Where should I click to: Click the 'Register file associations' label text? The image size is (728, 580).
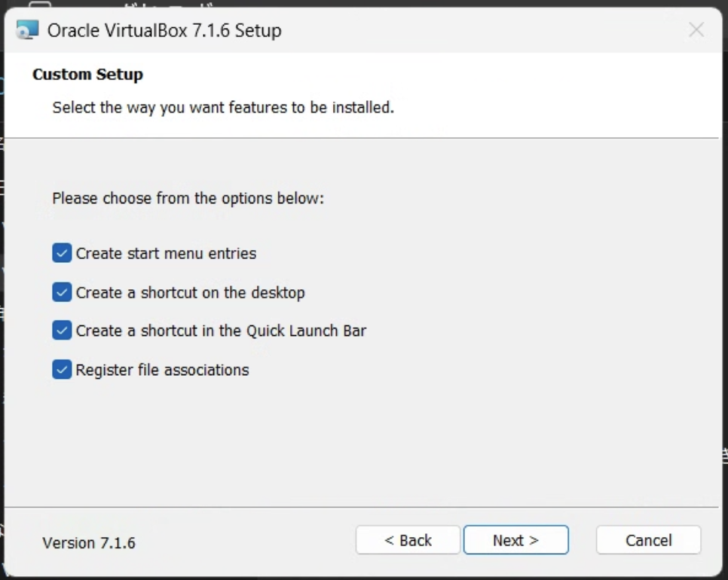pos(163,371)
